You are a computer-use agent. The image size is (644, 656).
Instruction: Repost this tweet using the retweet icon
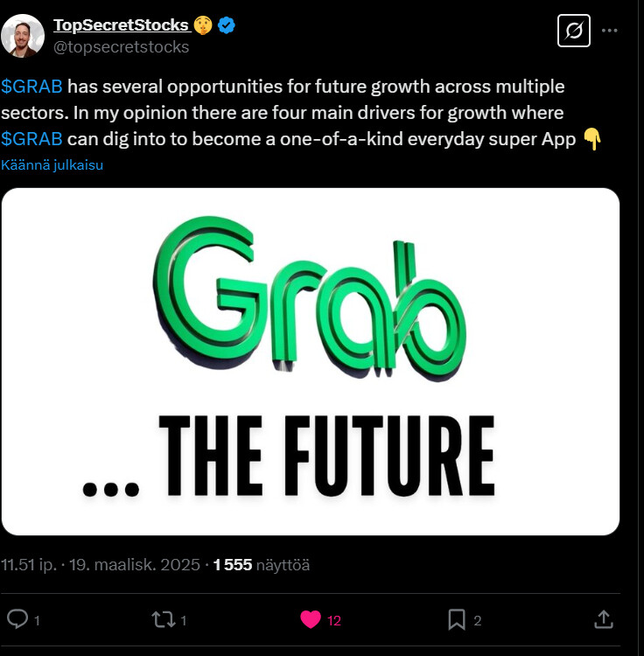pyautogui.click(x=163, y=619)
